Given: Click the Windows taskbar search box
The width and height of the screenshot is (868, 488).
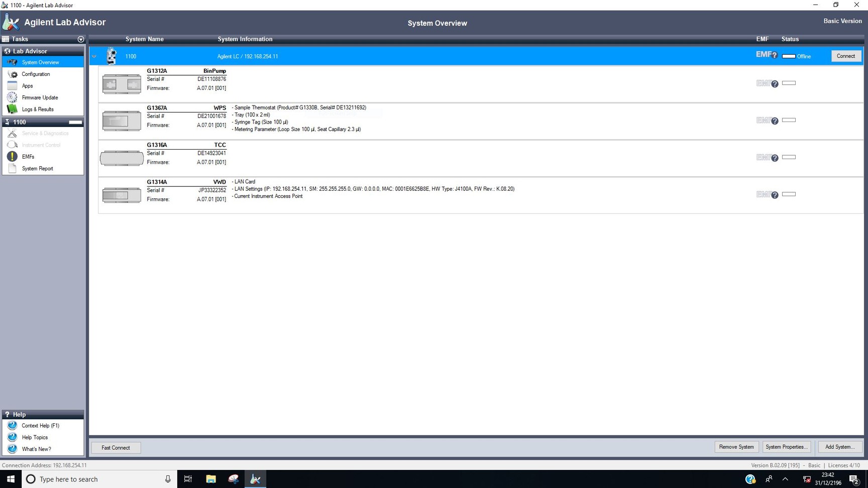Looking at the screenshot, I should tap(99, 479).
